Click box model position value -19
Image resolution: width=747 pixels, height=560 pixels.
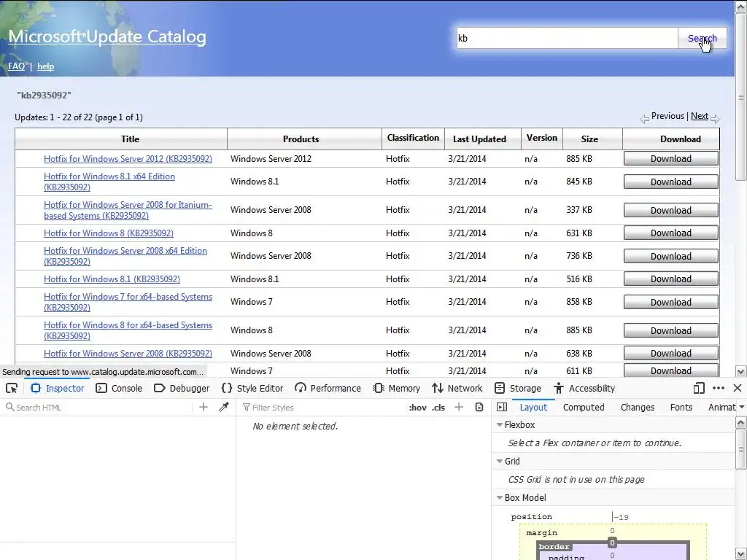pyautogui.click(x=622, y=517)
